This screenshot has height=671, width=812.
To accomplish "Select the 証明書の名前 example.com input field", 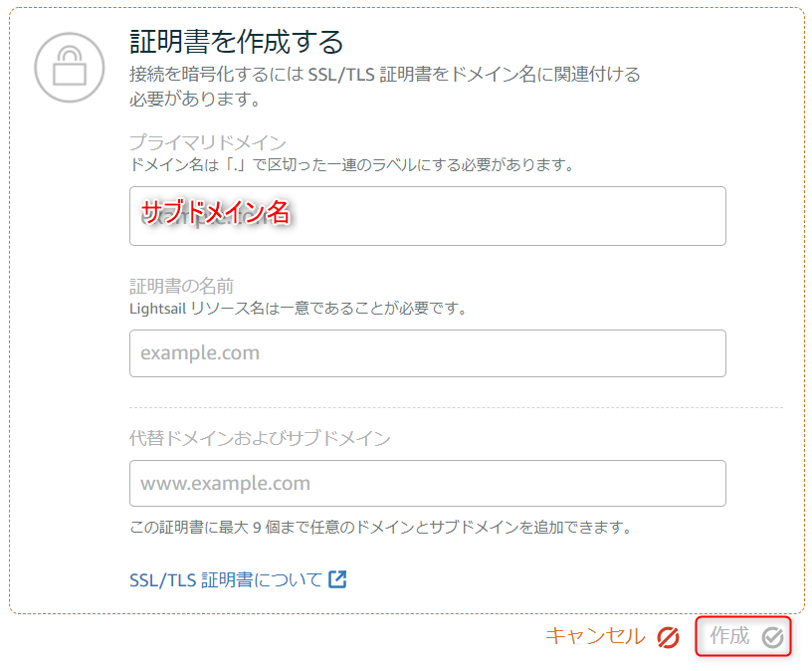I will point(428,353).
